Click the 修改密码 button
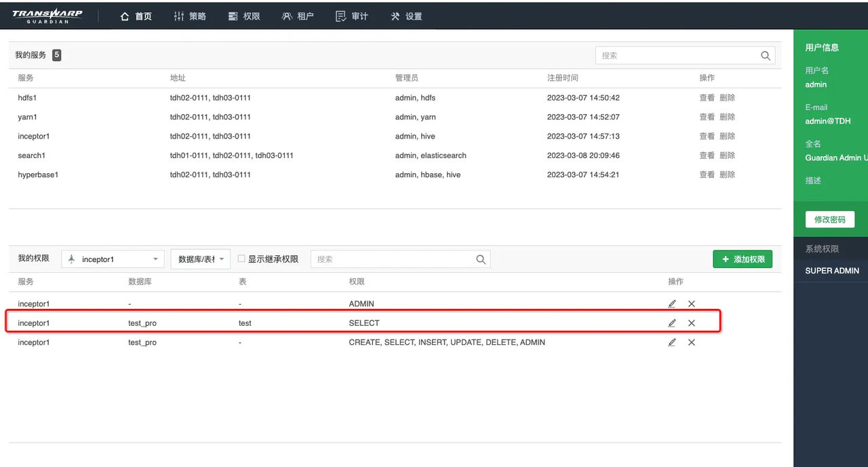Viewport: 868px width, 467px height. pos(829,219)
